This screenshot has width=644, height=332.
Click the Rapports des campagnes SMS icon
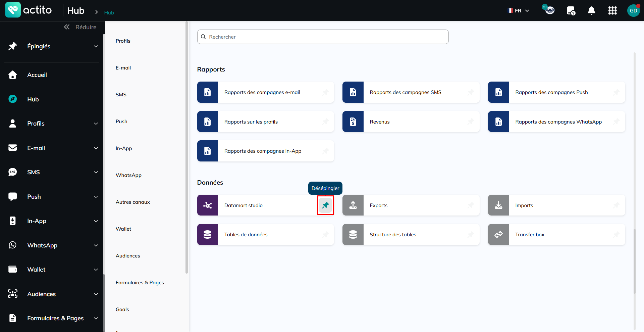pos(353,92)
